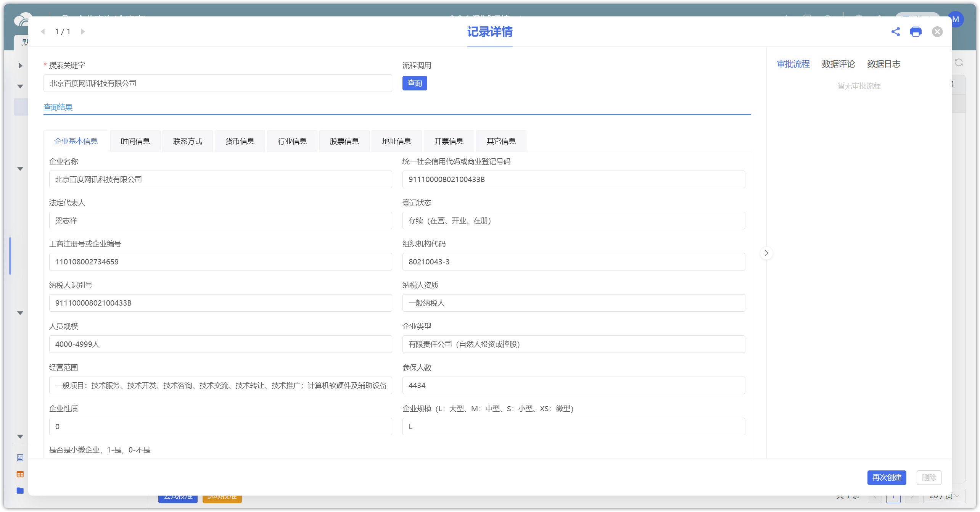Collapse the right side panel chevron
Screen dimensions: 980x512
point(766,253)
